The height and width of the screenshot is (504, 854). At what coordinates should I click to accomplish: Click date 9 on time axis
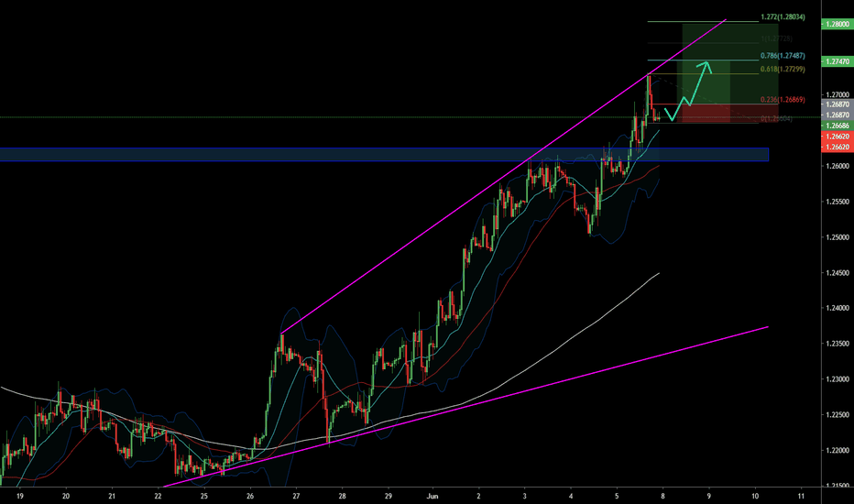point(708,497)
